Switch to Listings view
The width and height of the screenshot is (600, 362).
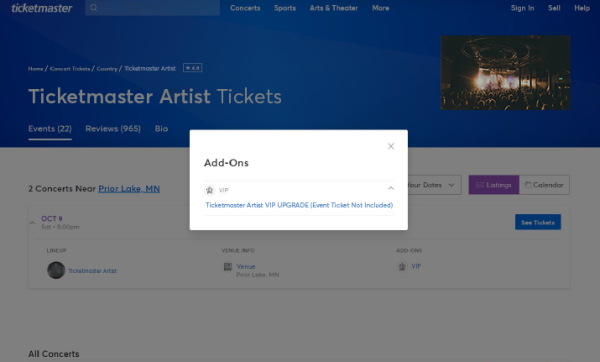tap(494, 185)
